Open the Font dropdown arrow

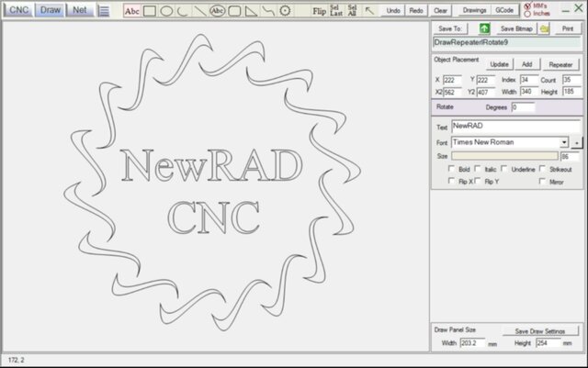click(x=564, y=142)
